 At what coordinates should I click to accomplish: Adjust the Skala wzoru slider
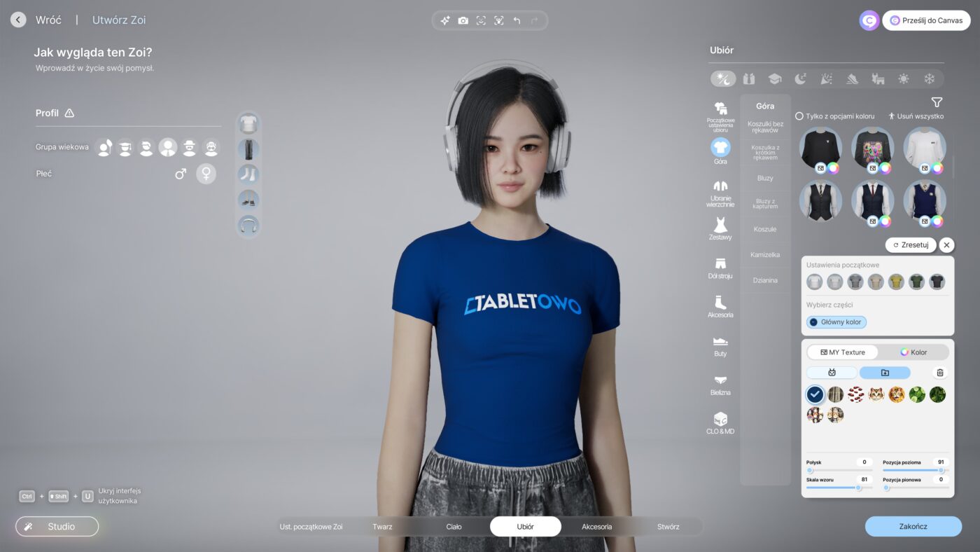839,488
